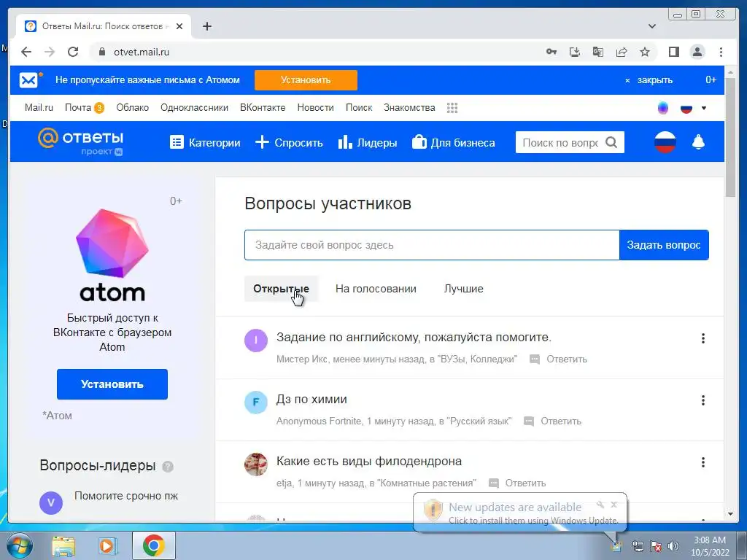Click the Ответы project logo
This screenshot has width=747, height=560.
pyautogui.click(x=80, y=142)
